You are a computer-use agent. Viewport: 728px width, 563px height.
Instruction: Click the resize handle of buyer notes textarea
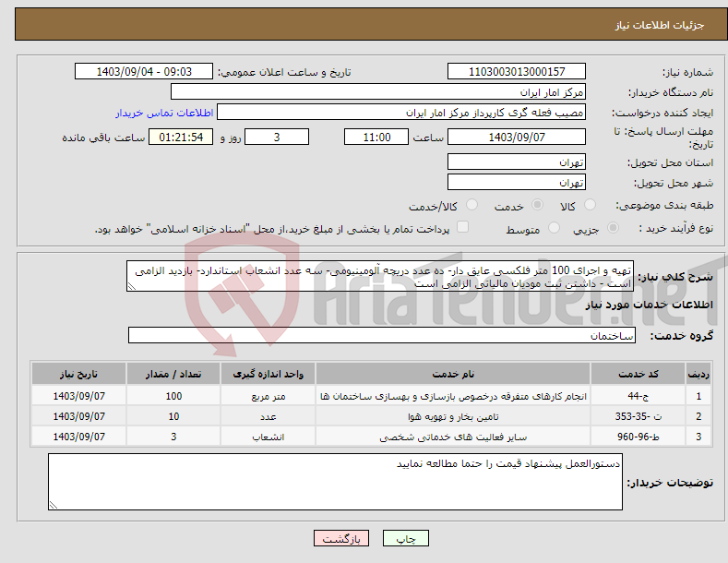pyautogui.click(x=54, y=505)
